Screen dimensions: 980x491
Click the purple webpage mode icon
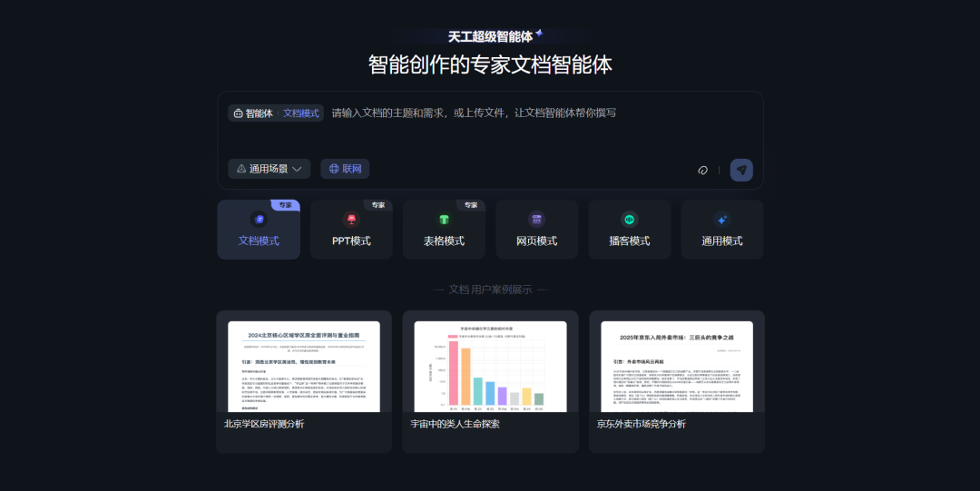pos(536,219)
